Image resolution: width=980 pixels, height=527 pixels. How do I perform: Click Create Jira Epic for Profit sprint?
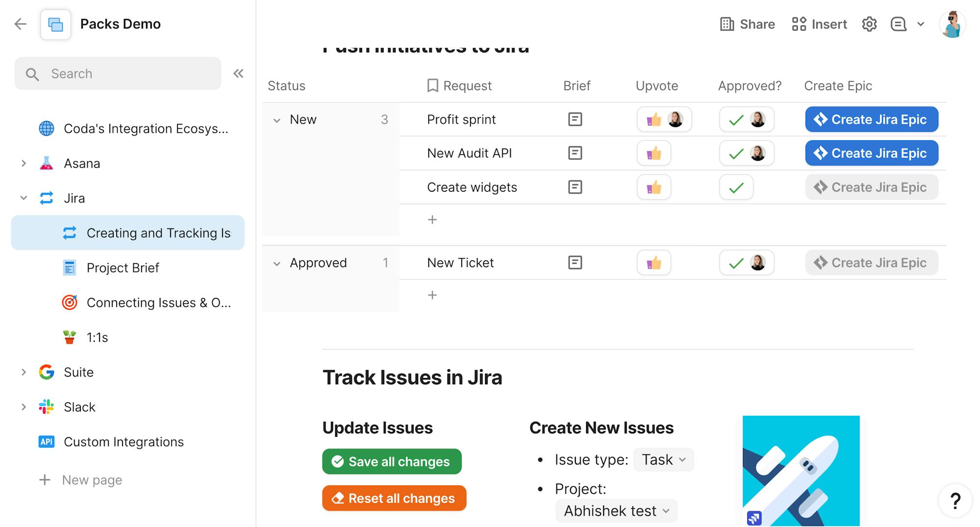[x=871, y=119]
